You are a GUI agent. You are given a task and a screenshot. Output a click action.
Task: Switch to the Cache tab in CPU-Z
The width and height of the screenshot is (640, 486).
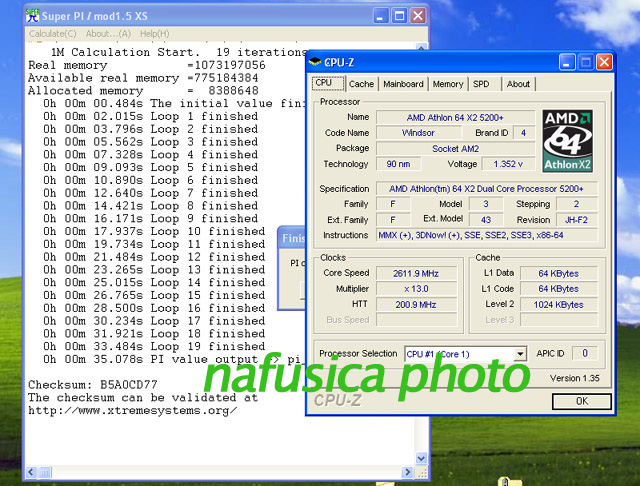pyautogui.click(x=361, y=84)
